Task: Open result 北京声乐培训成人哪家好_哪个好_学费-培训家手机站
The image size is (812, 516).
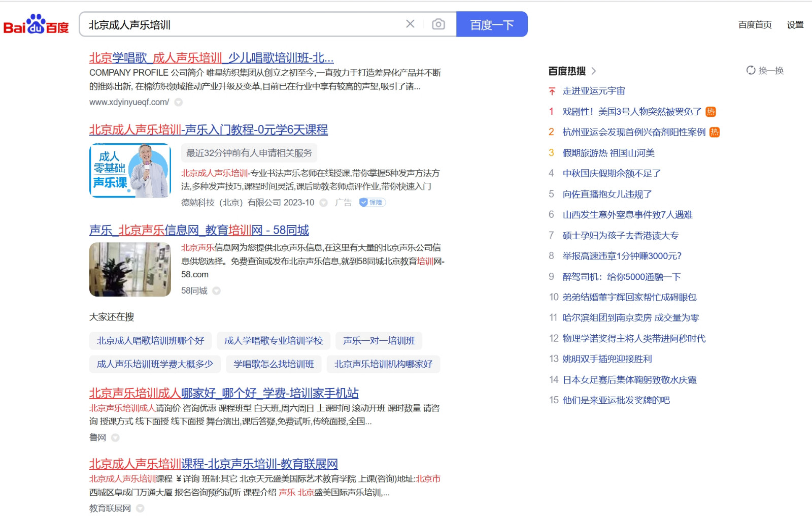Action: [x=224, y=394]
